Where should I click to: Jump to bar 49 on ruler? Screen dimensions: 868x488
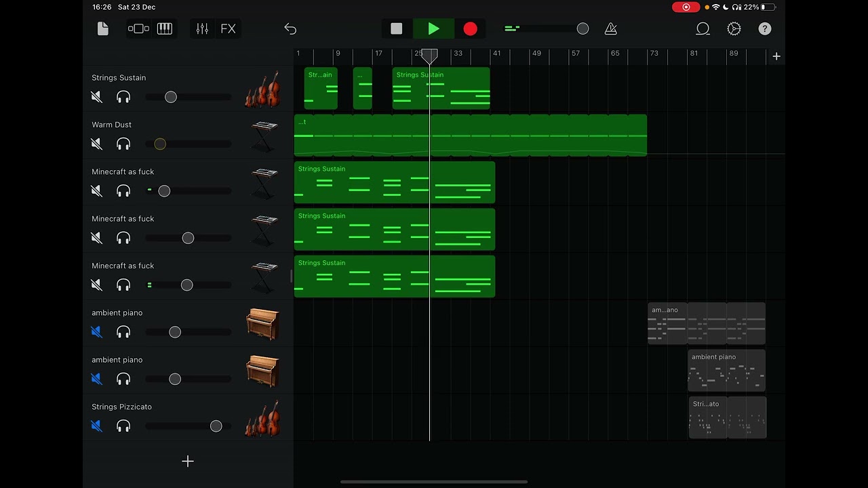[x=536, y=54]
